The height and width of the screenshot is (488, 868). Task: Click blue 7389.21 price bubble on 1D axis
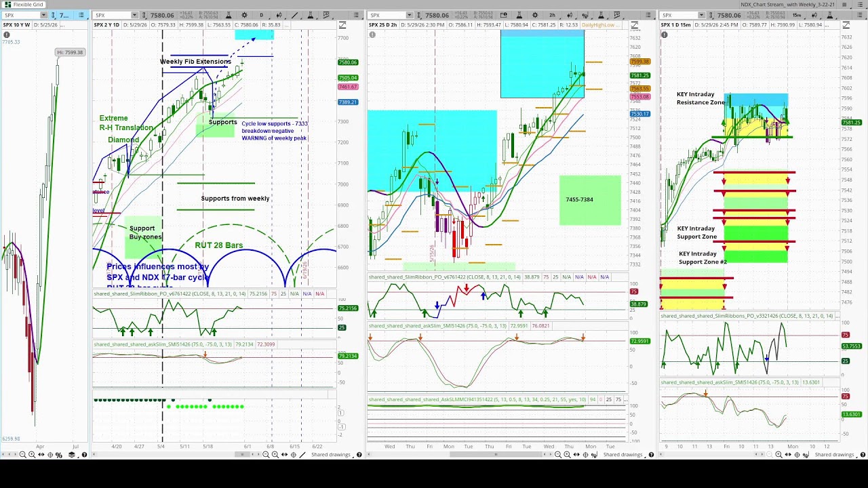click(x=348, y=102)
